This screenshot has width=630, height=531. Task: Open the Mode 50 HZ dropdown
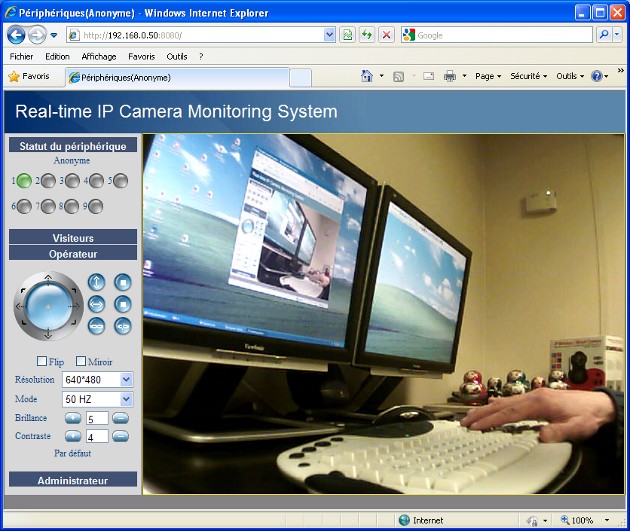[x=126, y=399]
